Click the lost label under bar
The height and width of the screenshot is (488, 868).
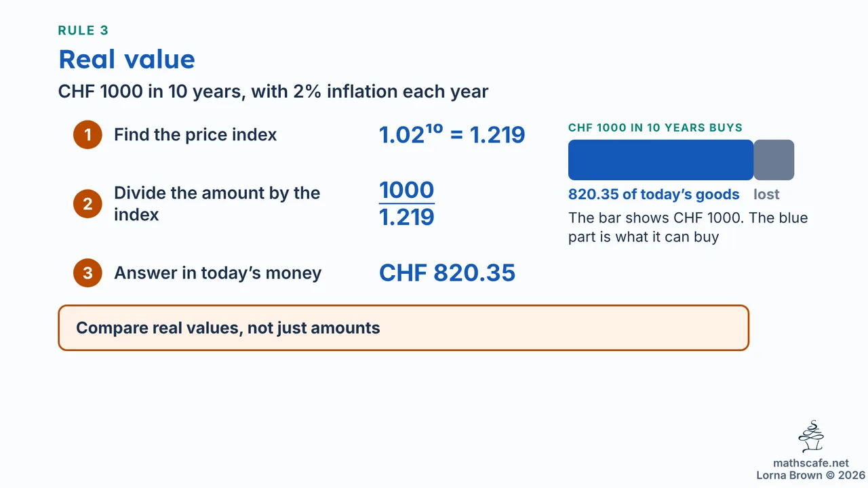pyautogui.click(x=766, y=195)
